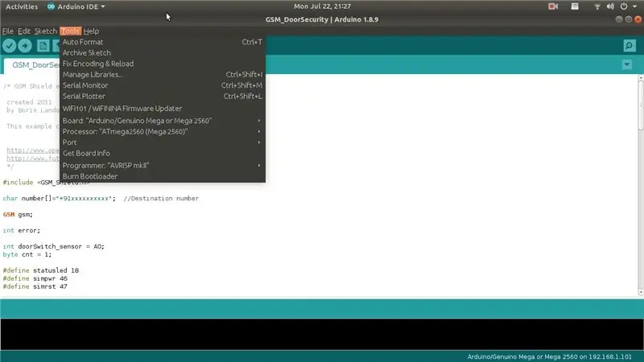Expand the Programmer AVRISP mkII submenu
The height and width of the screenshot is (362, 644).
(163, 166)
